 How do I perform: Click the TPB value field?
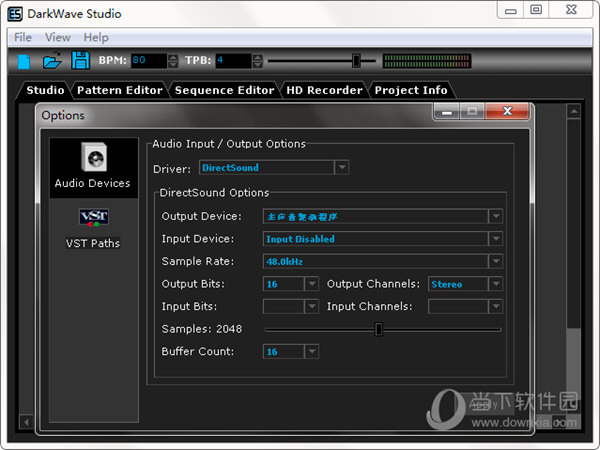(233, 60)
